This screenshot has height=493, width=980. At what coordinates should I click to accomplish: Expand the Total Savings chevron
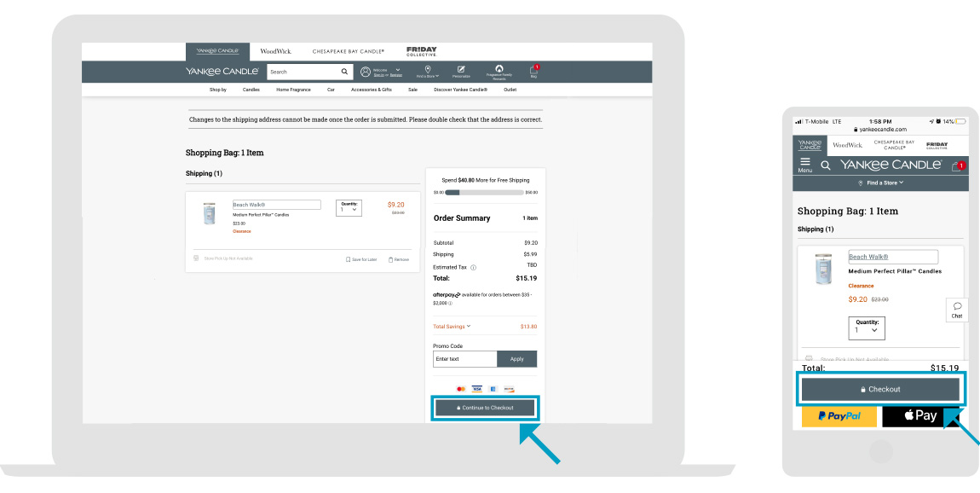click(469, 326)
